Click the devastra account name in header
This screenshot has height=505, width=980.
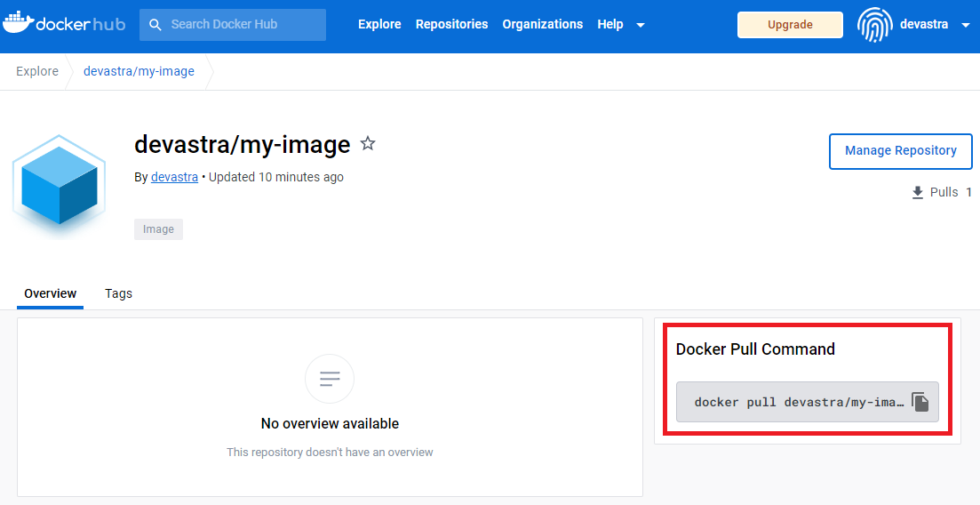(x=924, y=24)
